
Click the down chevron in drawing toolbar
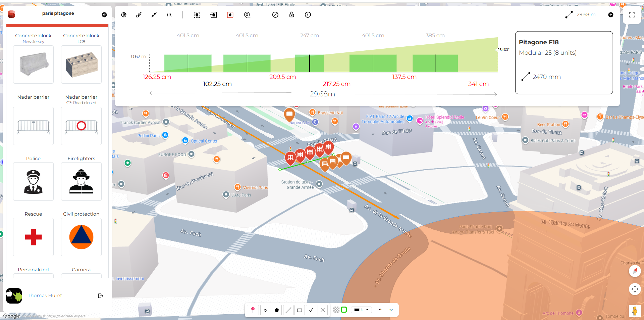(x=391, y=310)
